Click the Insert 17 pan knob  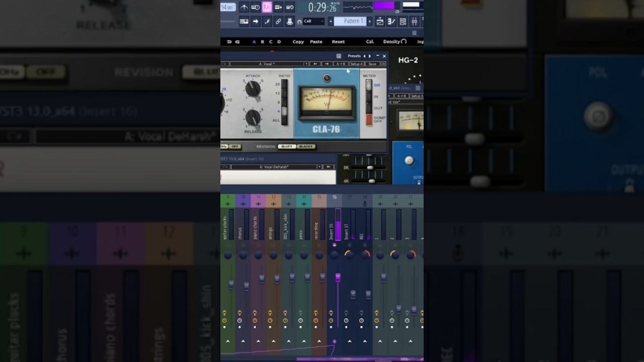(x=349, y=255)
